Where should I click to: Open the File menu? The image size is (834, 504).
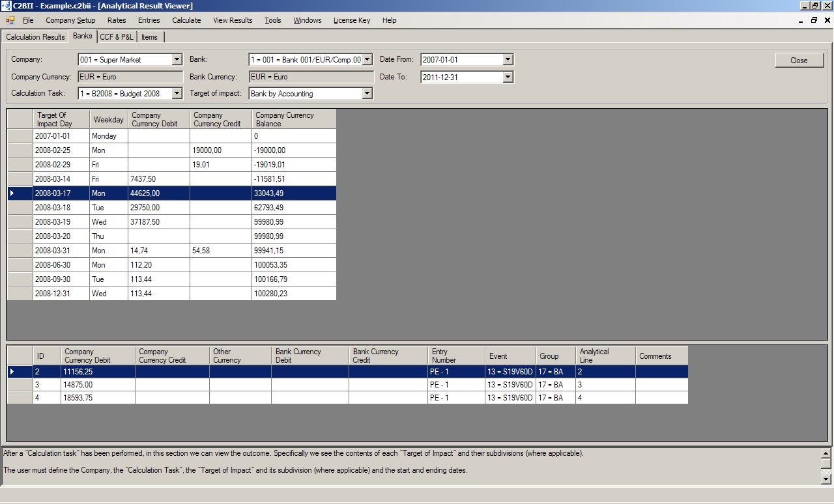[28, 20]
